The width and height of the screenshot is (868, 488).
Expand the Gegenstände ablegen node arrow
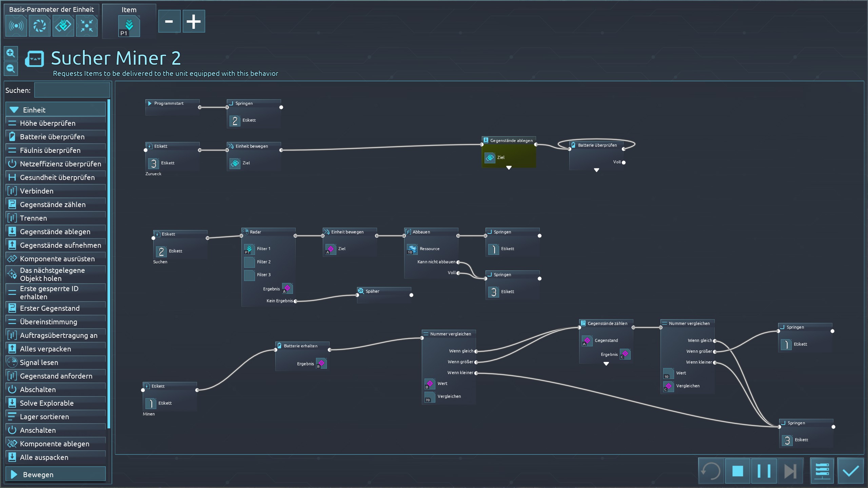pyautogui.click(x=509, y=168)
